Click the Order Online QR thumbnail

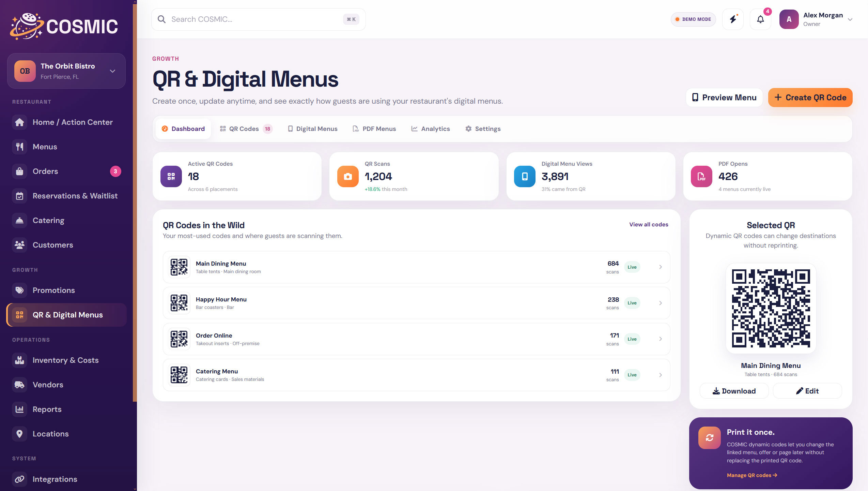pos(179,339)
